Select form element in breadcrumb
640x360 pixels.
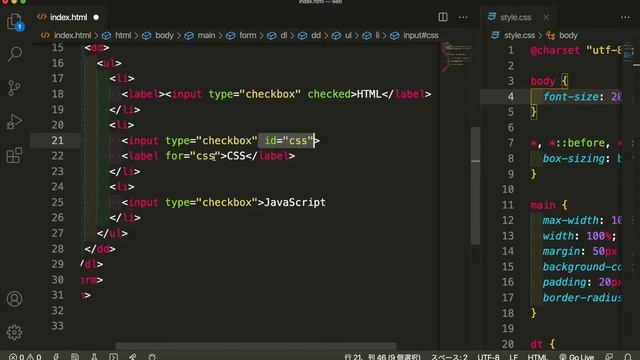click(x=248, y=36)
